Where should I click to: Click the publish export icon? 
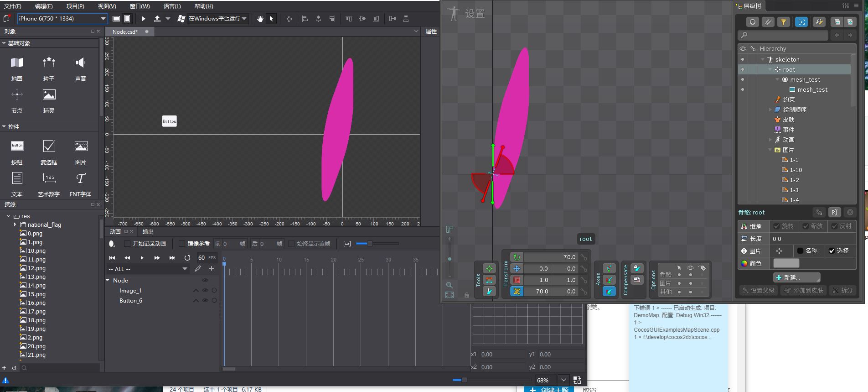click(157, 19)
